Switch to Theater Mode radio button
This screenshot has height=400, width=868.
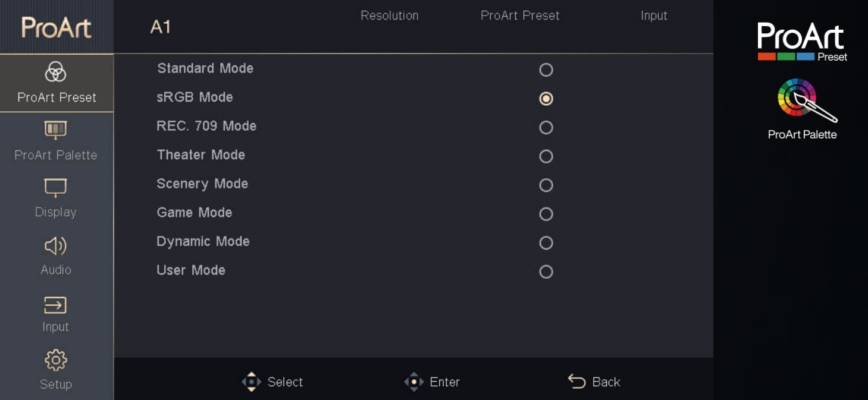pos(546,156)
